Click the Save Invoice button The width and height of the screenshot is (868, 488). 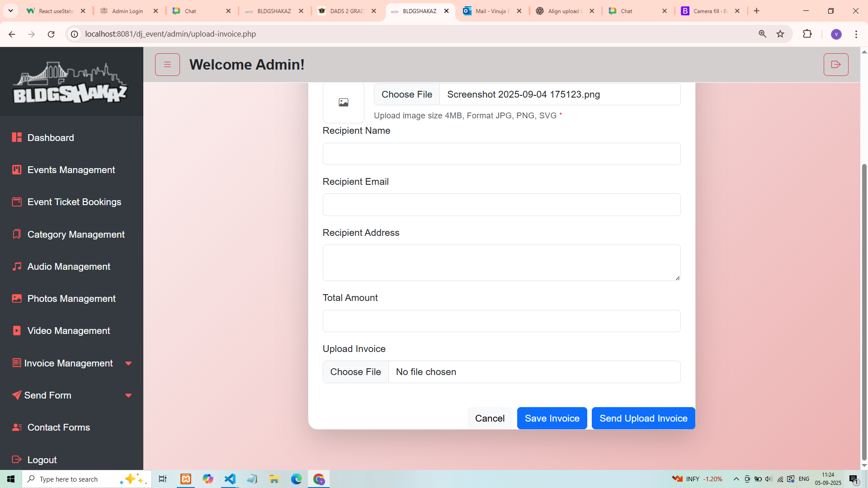click(x=552, y=418)
